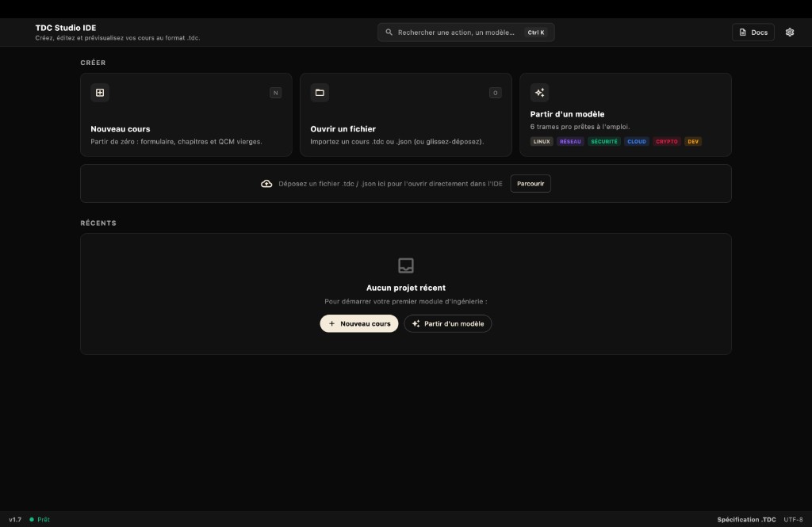Open settings with the gear icon
Image resolution: width=812 pixels, height=527 pixels.
point(789,32)
